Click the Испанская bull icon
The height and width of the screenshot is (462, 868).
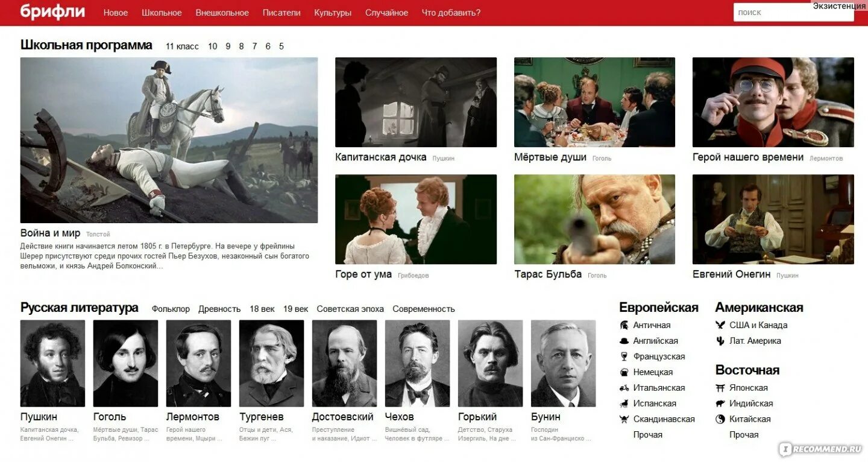(624, 403)
